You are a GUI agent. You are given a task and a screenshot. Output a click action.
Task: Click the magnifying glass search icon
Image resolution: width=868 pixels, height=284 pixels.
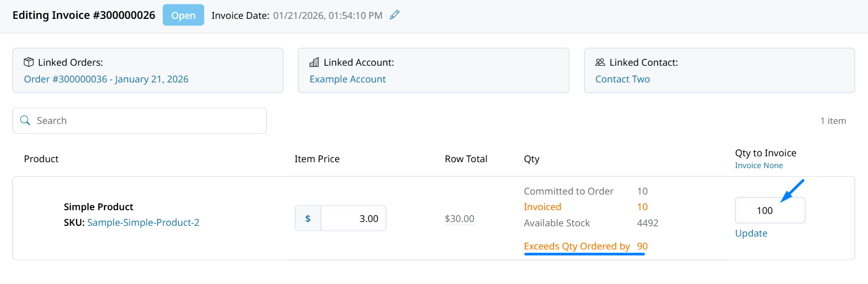click(25, 120)
